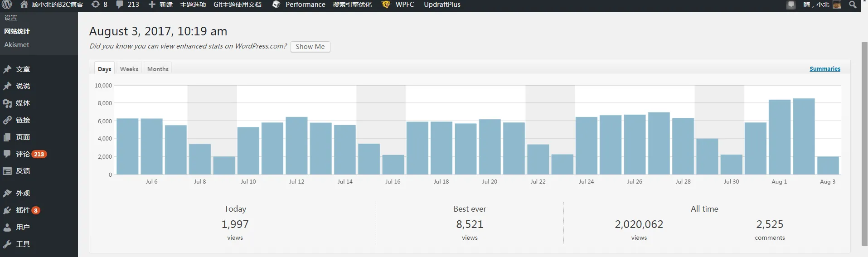The image size is (868, 257).
Task: Open 搜索引擎优化 admin bar menu
Action: (x=352, y=5)
